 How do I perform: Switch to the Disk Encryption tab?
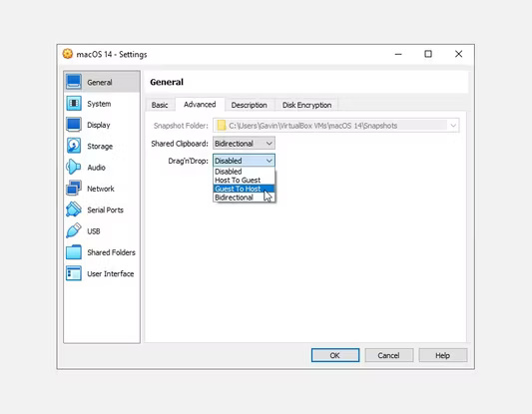click(x=306, y=105)
